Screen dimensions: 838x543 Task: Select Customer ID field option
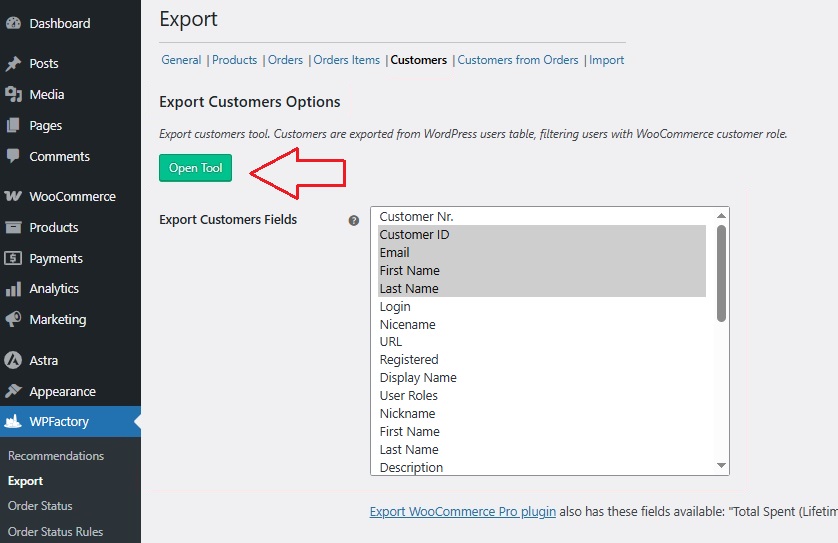pyautogui.click(x=542, y=234)
